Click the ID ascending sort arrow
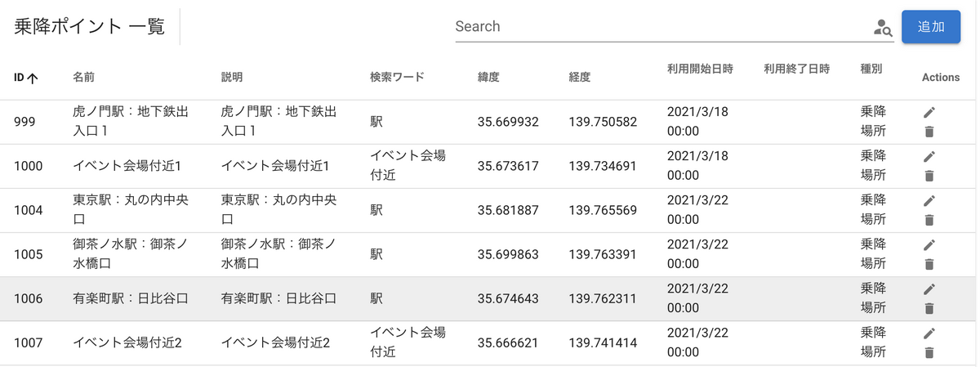 [x=33, y=78]
